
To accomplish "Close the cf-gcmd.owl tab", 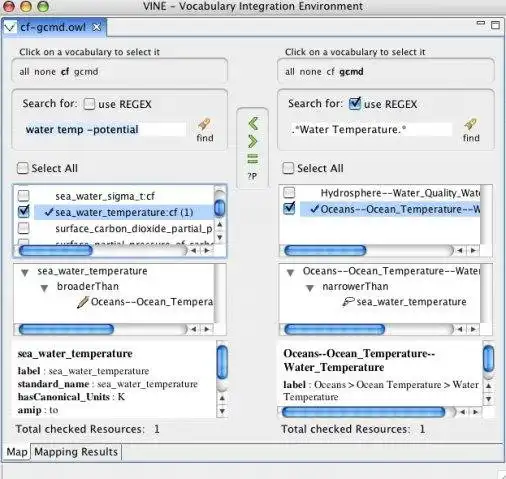I will tap(97, 27).
